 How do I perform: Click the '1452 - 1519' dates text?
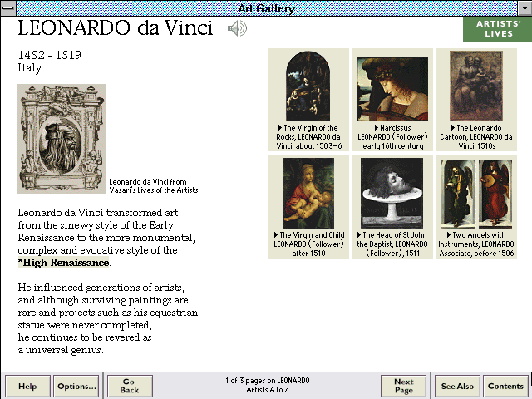[x=50, y=55]
